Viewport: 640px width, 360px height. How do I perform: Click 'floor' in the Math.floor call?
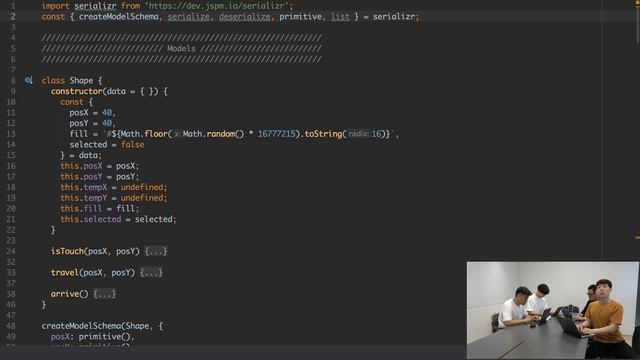(156, 134)
